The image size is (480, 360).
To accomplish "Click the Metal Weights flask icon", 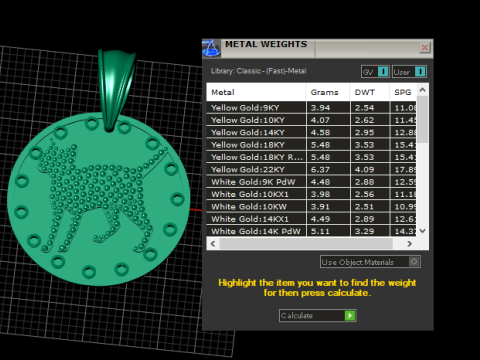I will [211, 48].
